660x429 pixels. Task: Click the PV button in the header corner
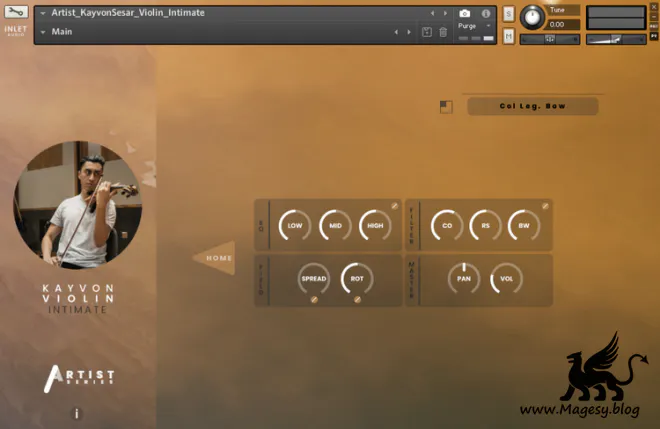click(x=654, y=36)
